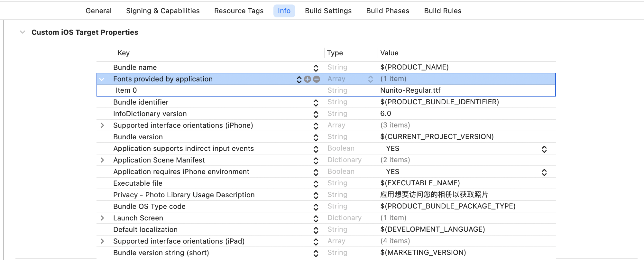Expand the Launch Screen dictionary
The height and width of the screenshot is (260, 644).
click(x=102, y=218)
